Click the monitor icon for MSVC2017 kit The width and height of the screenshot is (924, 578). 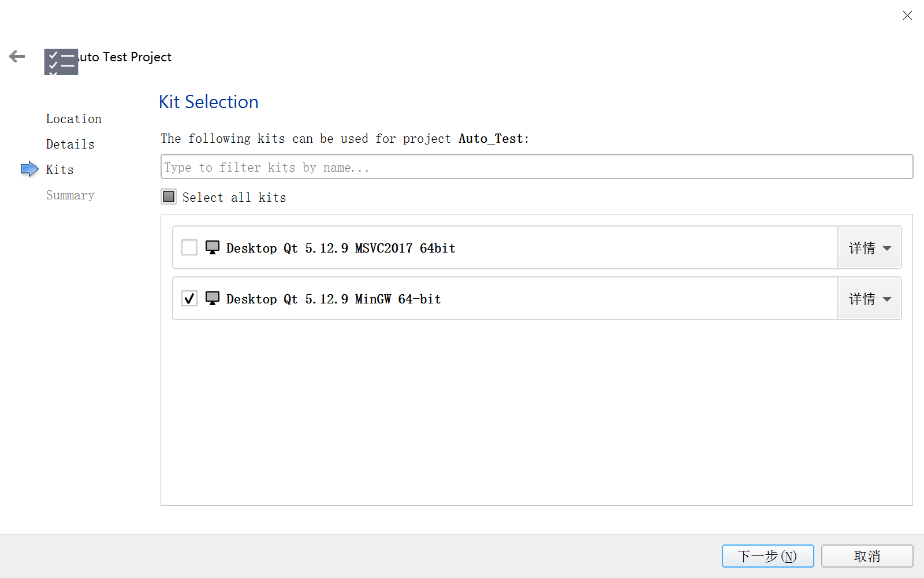pos(213,248)
